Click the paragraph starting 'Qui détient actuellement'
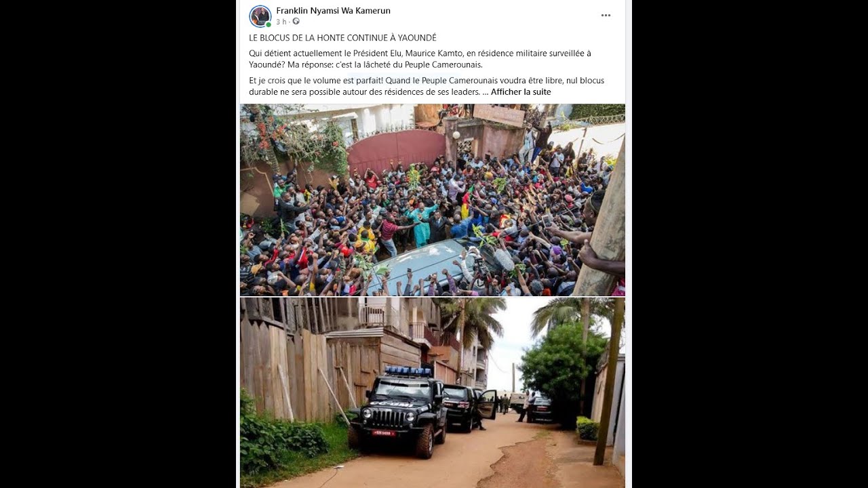 pyautogui.click(x=420, y=59)
